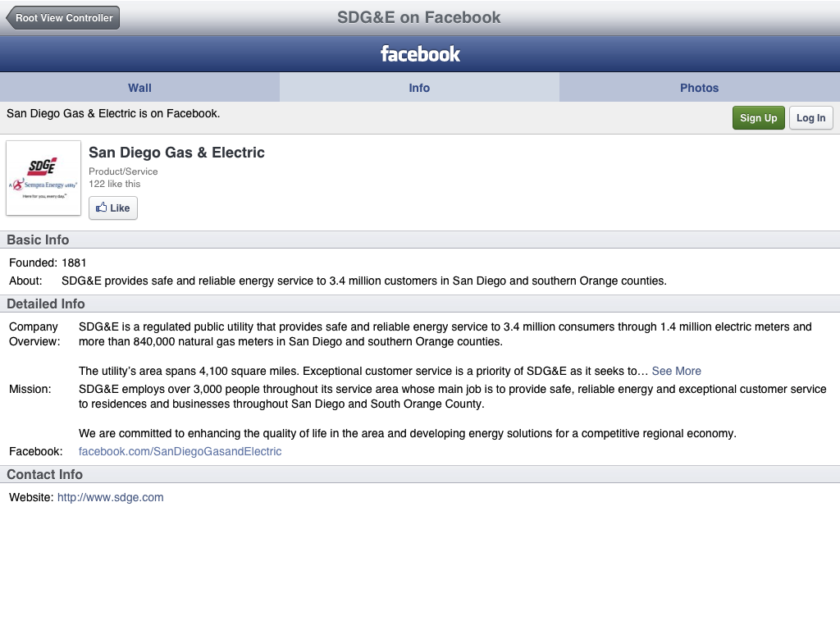Viewport: 840px width, 630px height.
Task: Click the facebook logo in the blue header
Action: pos(420,53)
